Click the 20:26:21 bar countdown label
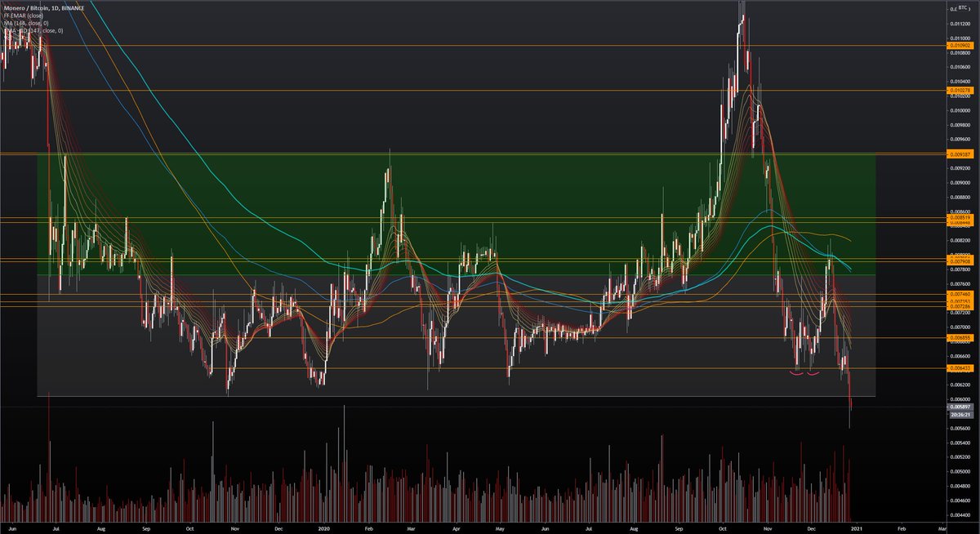This screenshot has width=980, height=534. click(x=960, y=415)
